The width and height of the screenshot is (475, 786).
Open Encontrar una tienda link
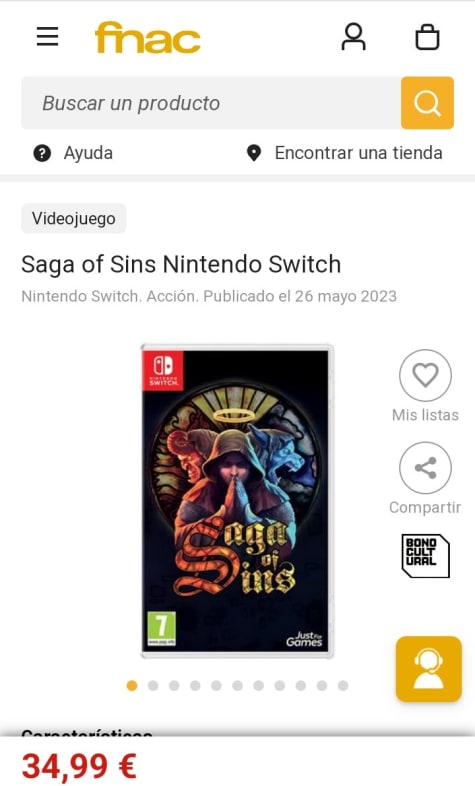[x=358, y=153]
